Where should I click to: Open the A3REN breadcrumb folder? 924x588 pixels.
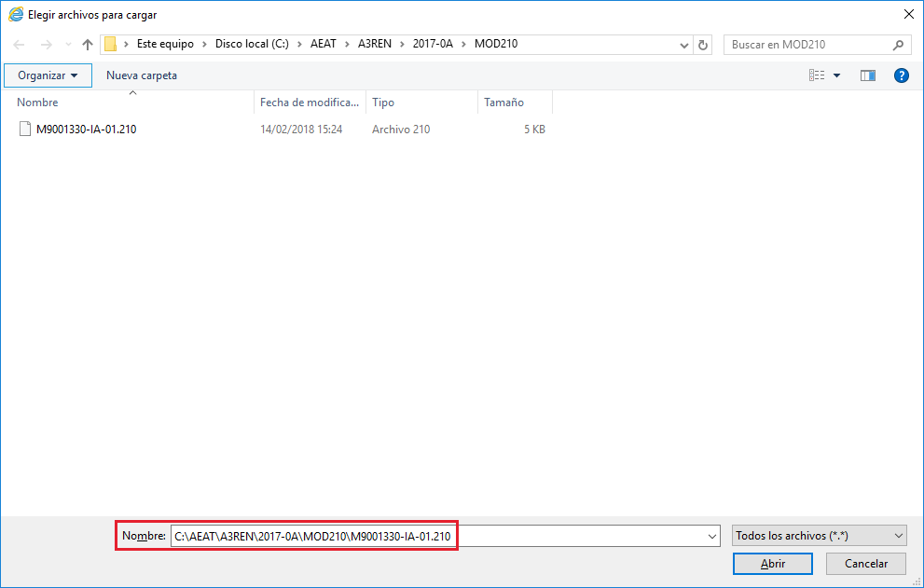[x=374, y=44]
